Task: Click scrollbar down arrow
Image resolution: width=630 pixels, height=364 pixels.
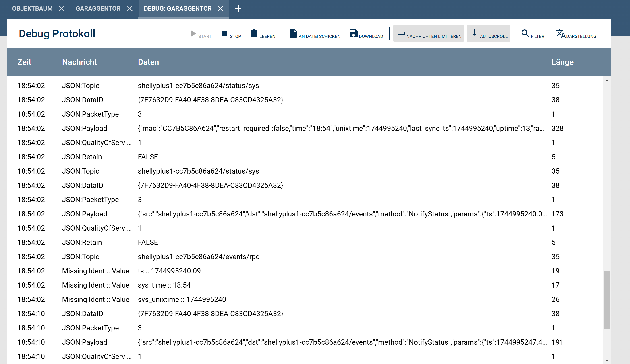Action: [607, 361]
